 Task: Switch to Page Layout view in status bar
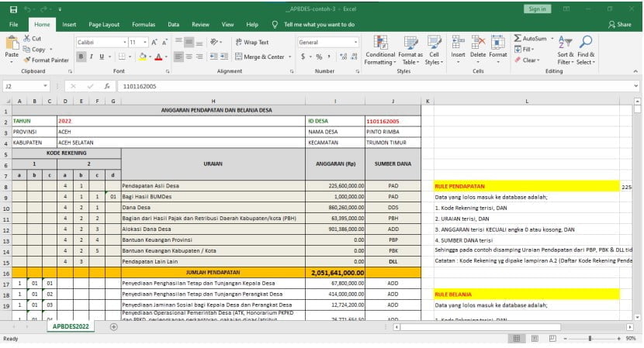535,339
